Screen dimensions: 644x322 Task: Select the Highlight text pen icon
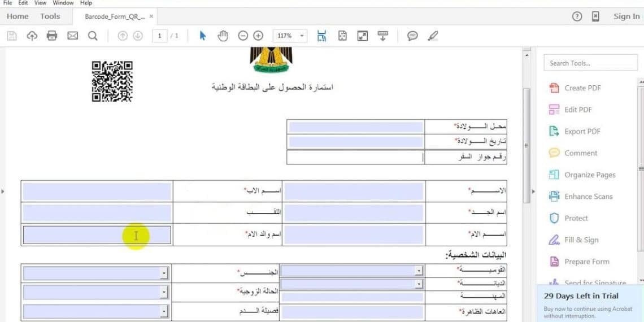pos(433,36)
